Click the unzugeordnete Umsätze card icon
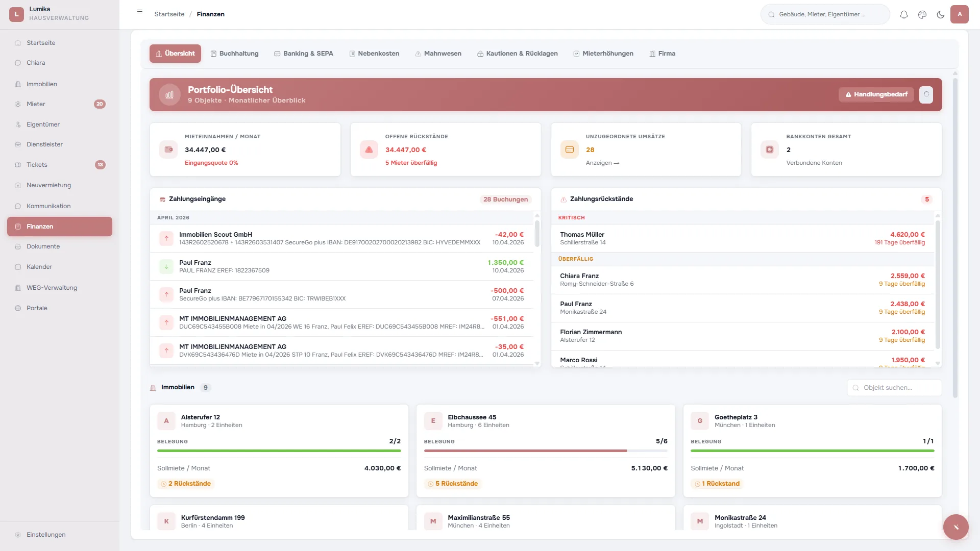This screenshot has width=980, height=551. (569, 149)
